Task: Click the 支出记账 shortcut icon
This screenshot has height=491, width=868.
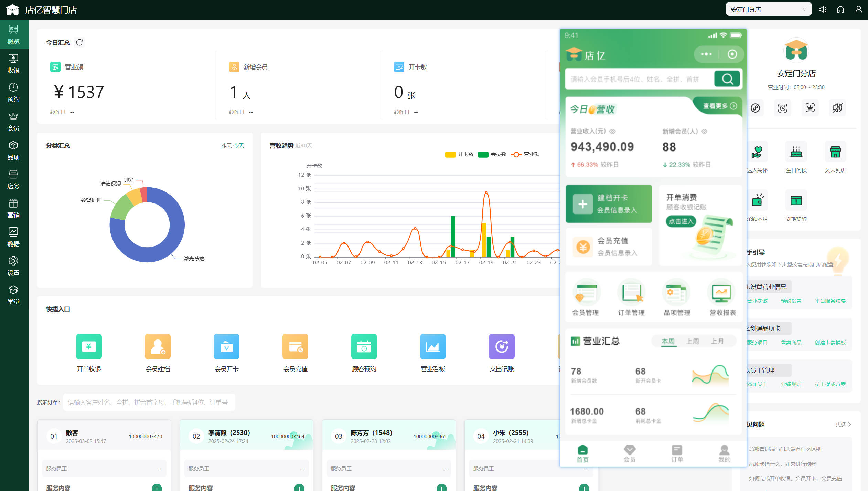Action: tap(502, 346)
